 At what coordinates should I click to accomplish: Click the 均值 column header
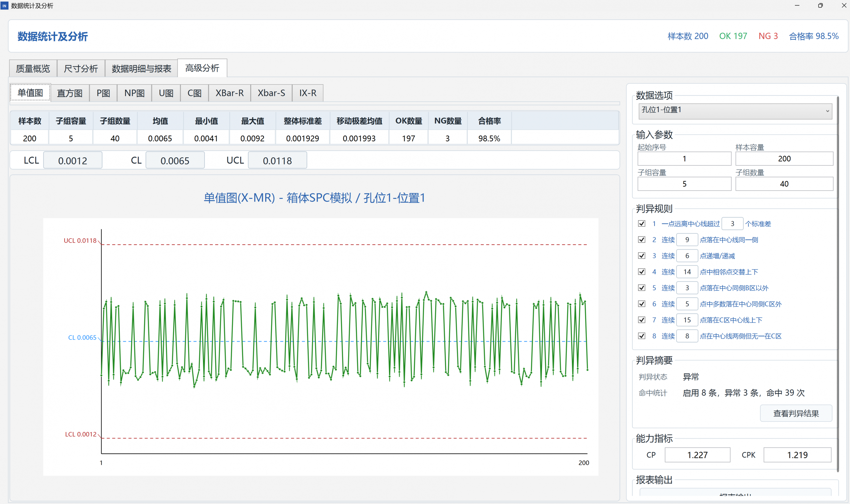(x=160, y=121)
